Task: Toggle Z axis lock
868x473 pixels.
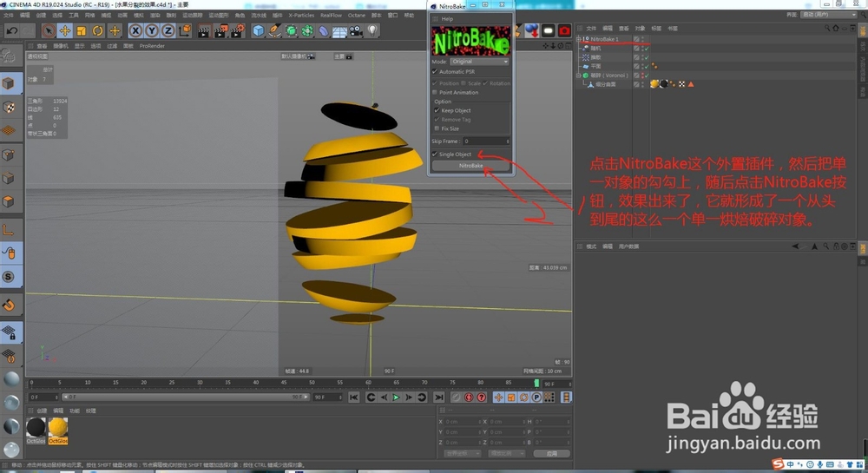Action: pyautogui.click(x=168, y=31)
